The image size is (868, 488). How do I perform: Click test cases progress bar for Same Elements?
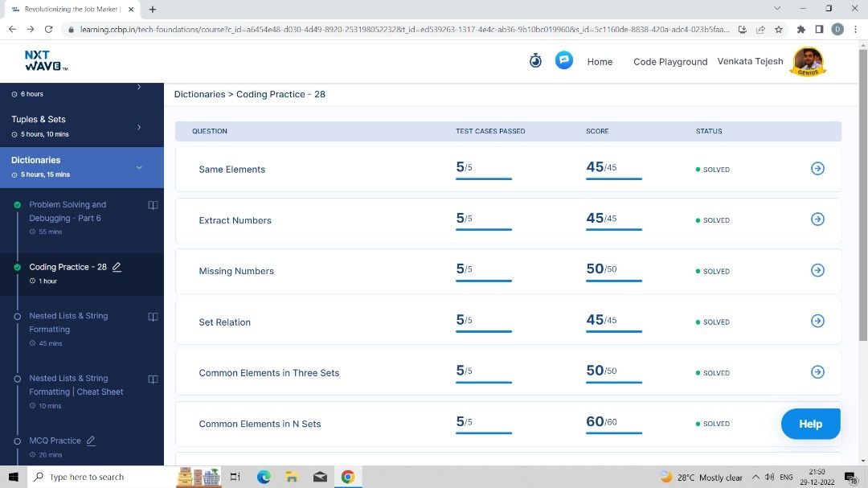coord(484,179)
